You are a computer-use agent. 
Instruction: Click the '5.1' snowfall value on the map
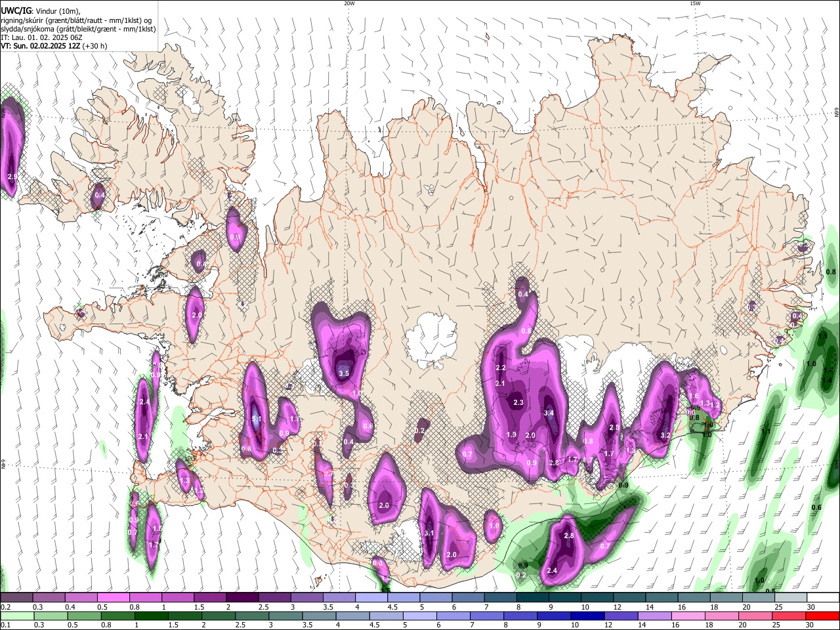coord(257,419)
